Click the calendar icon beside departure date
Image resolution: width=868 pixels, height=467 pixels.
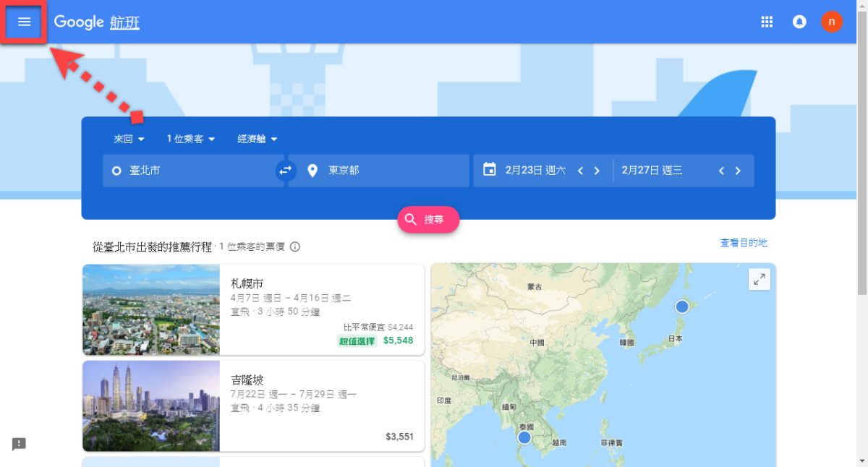[490, 170]
